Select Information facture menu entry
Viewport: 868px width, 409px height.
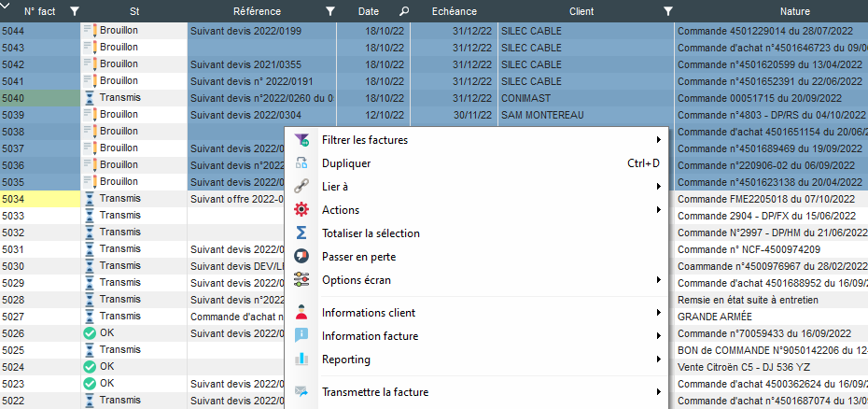point(370,336)
